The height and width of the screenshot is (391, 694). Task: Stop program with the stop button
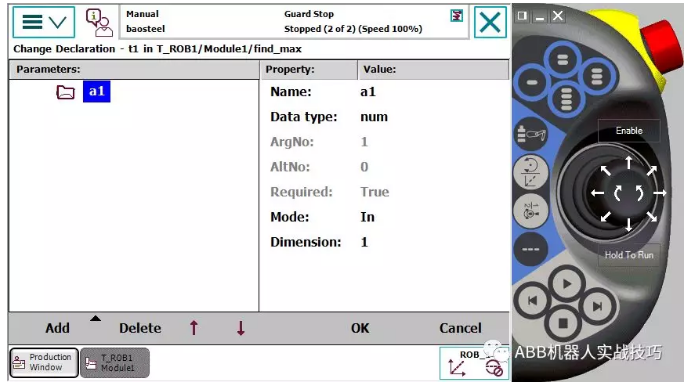coord(563,323)
